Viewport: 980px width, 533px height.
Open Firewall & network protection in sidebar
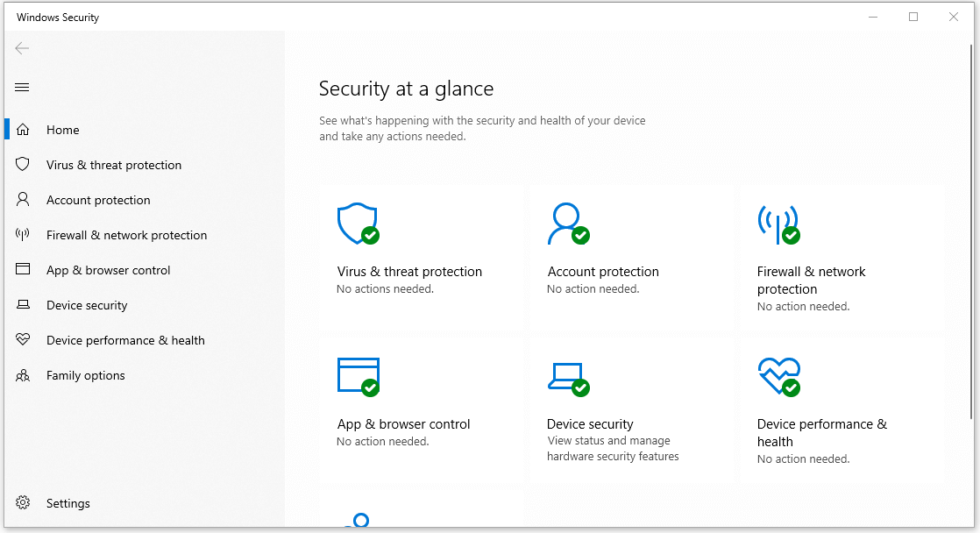126,235
